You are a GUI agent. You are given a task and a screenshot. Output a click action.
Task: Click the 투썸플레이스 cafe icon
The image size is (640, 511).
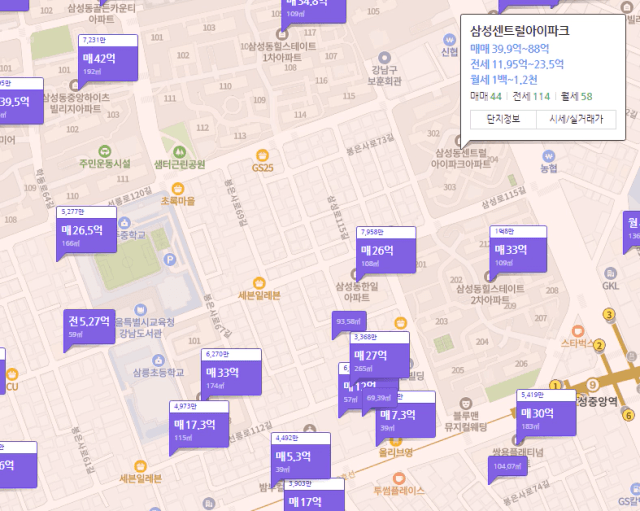point(399,478)
